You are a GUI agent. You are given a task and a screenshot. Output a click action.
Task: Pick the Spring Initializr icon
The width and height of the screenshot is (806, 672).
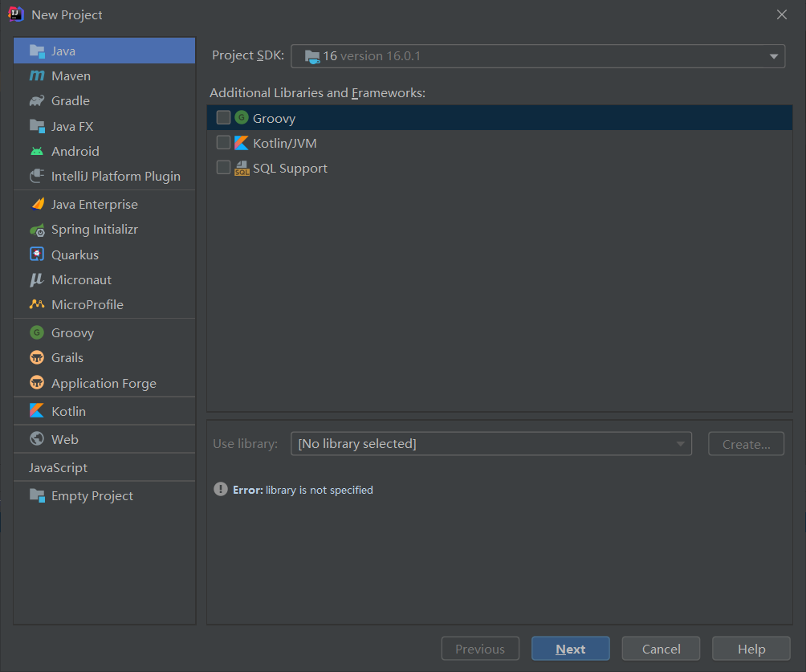(37, 230)
